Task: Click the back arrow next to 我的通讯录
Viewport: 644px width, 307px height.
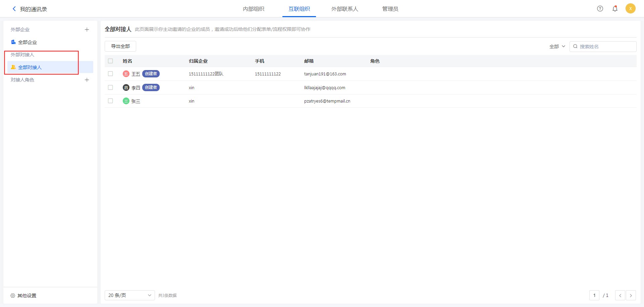Action: [14, 9]
